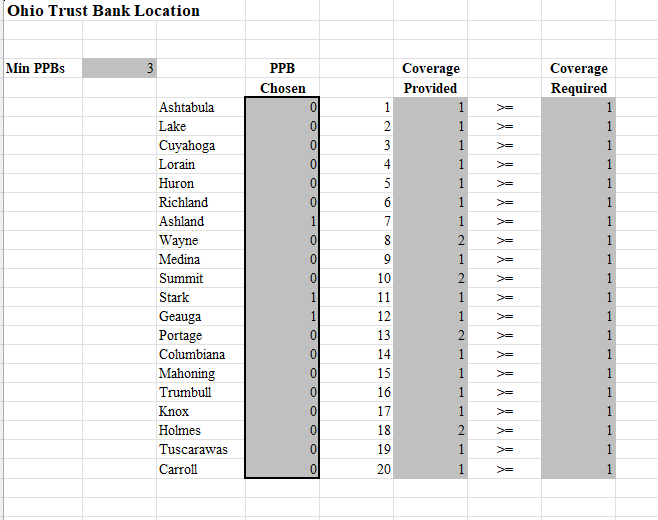This screenshot has height=520, width=658.
Task: Select the index cell numbered 20
Action: point(356,469)
